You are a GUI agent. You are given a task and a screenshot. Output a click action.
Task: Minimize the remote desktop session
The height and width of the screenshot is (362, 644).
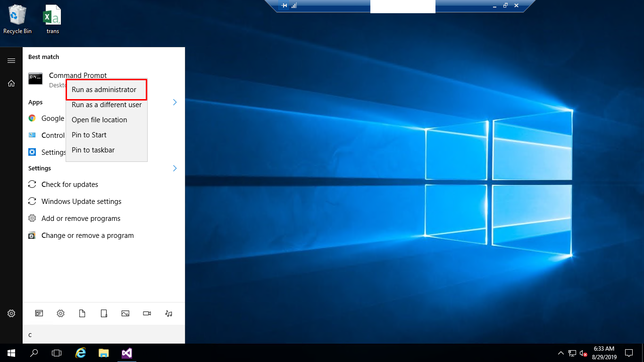click(494, 6)
